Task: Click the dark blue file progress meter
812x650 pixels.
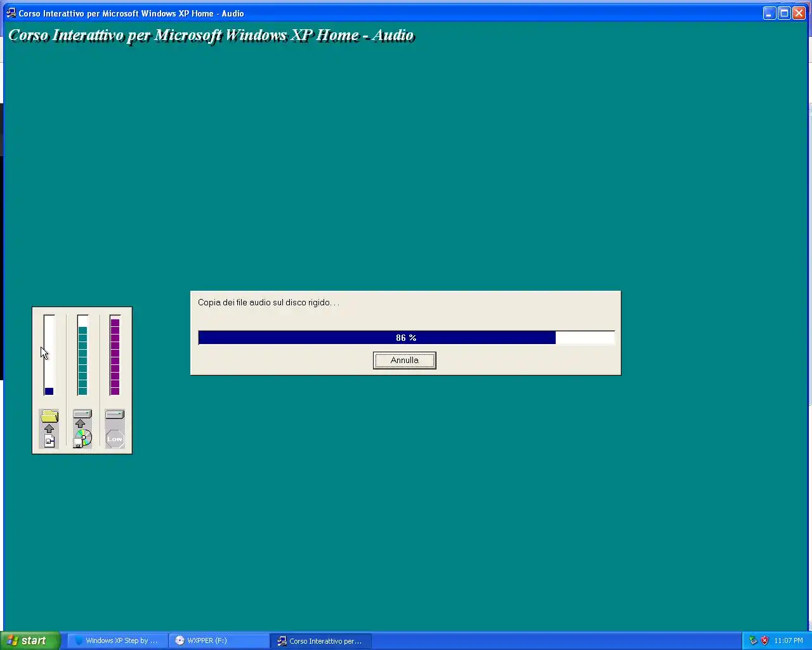Action: (49, 355)
